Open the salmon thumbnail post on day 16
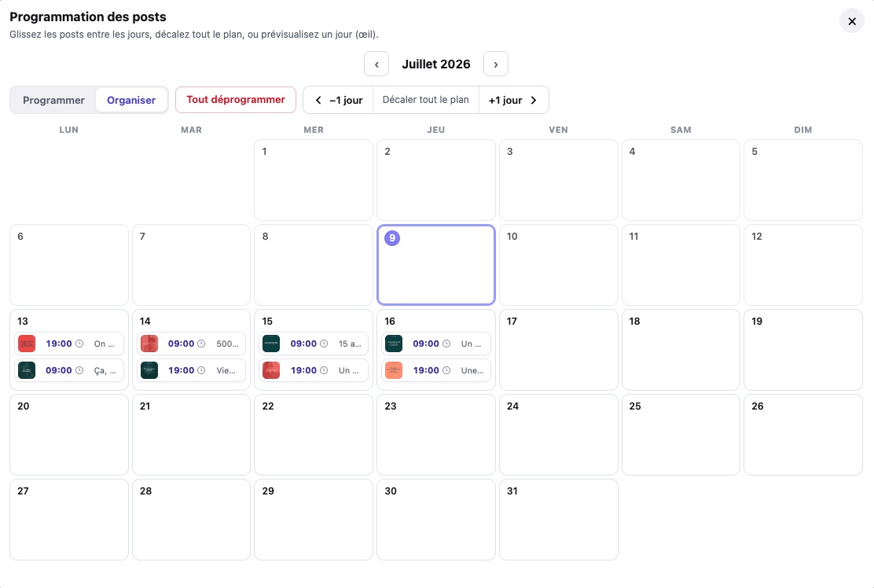 point(394,370)
